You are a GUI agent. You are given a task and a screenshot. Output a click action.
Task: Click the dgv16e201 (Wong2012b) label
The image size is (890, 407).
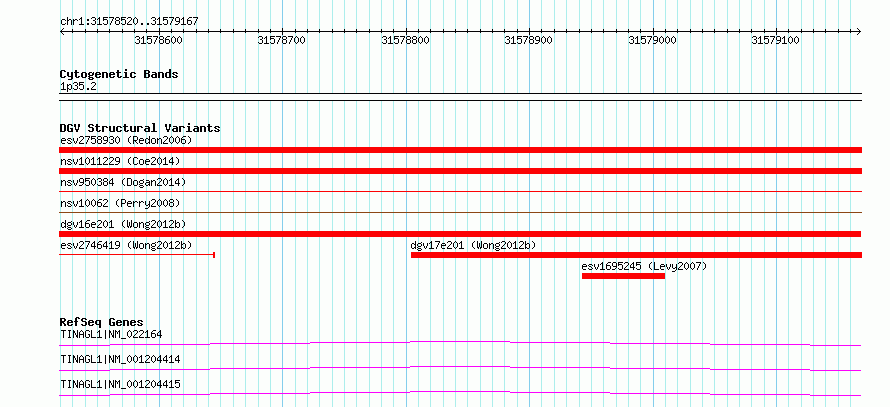pyautogui.click(x=123, y=224)
